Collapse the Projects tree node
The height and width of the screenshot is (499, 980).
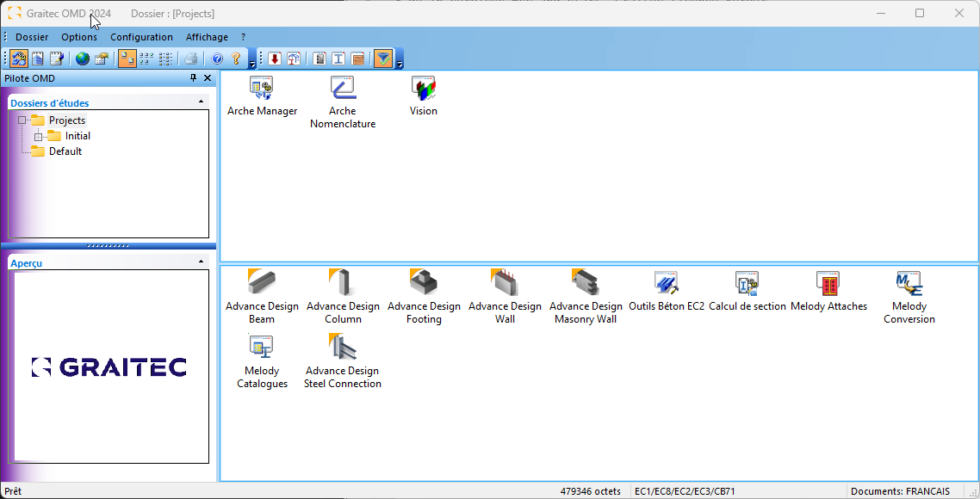pos(22,120)
